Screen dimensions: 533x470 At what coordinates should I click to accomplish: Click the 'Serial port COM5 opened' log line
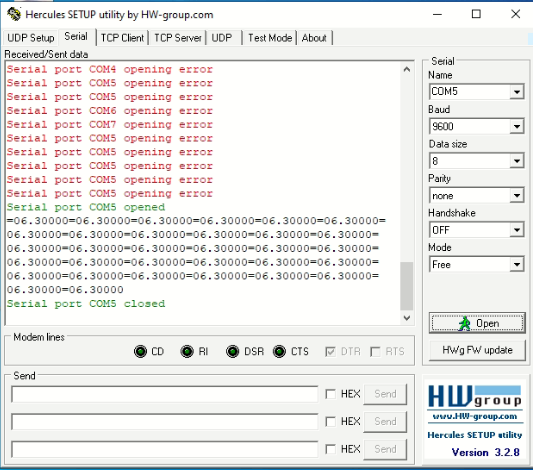click(86, 207)
